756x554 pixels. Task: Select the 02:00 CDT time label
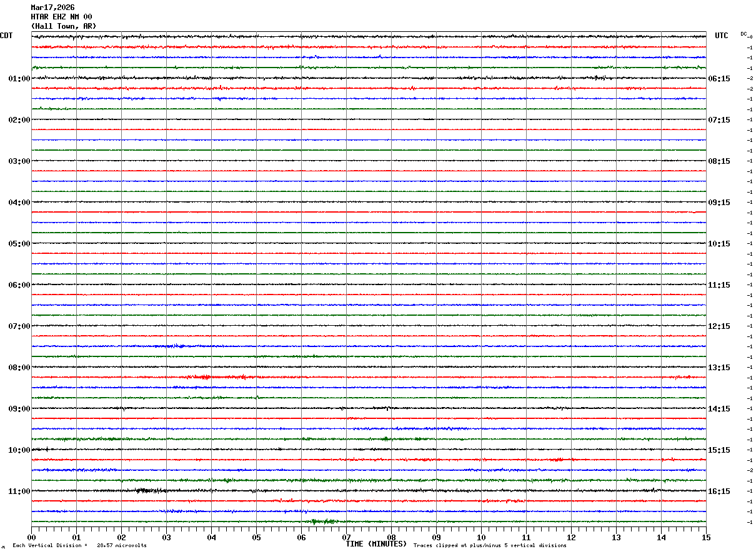(x=19, y=120)
